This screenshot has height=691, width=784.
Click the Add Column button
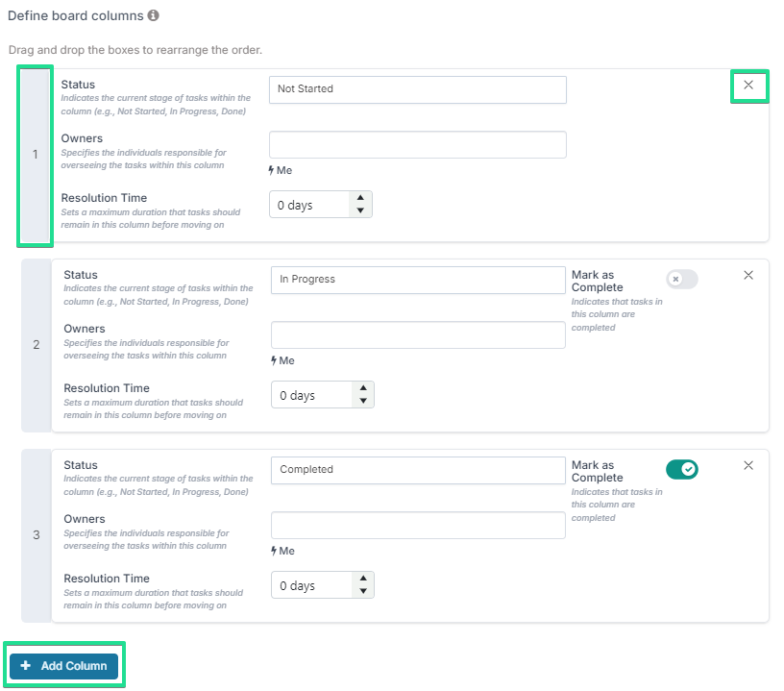click(64, 666)
